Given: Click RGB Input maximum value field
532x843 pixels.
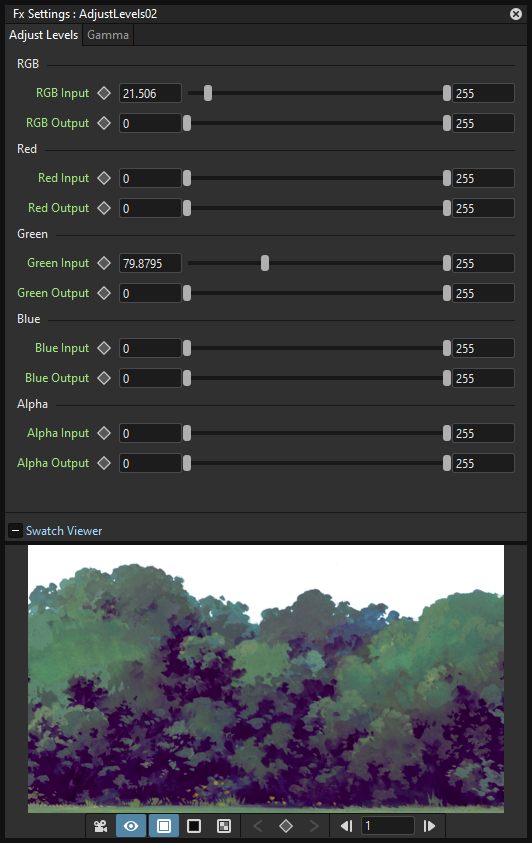Looking at the screenshot, I should pos(483,93).
